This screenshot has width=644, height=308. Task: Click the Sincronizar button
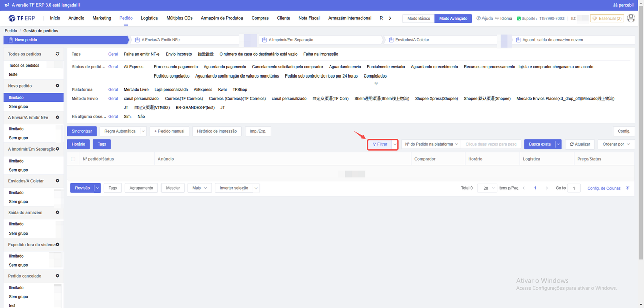click(82, 131)
